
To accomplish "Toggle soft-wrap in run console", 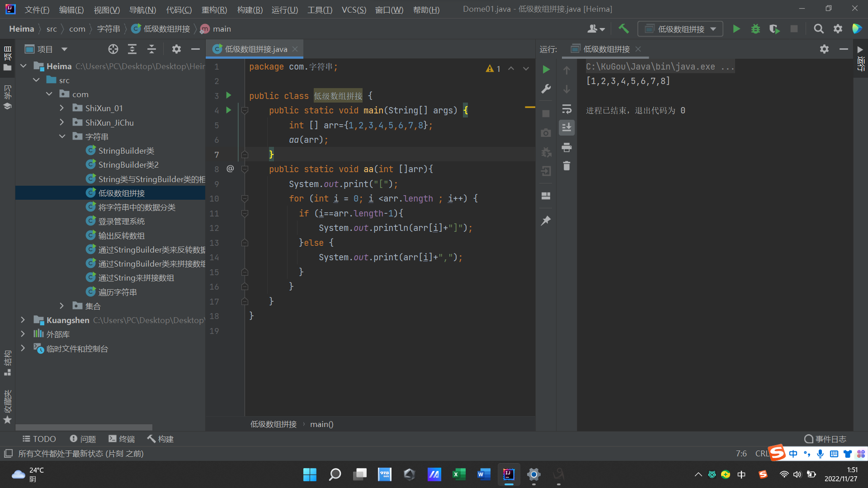I will pyautogui.click(x=566, y=109).
